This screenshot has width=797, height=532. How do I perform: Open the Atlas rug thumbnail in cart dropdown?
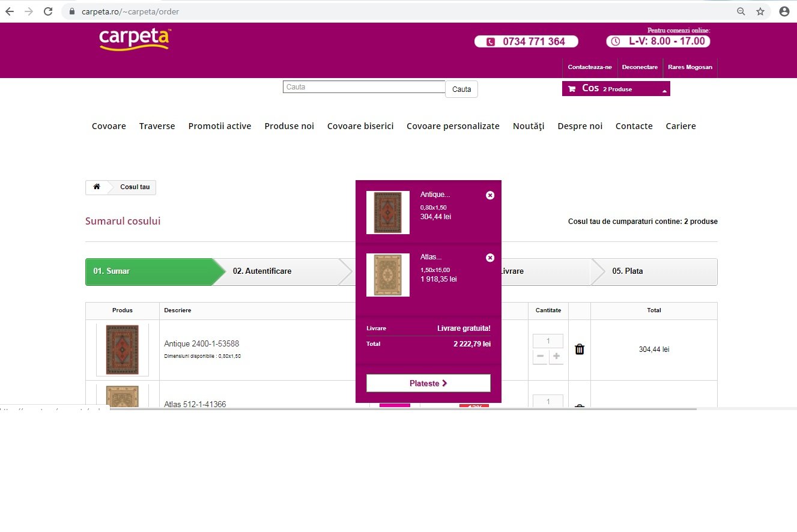coord(388,275)
